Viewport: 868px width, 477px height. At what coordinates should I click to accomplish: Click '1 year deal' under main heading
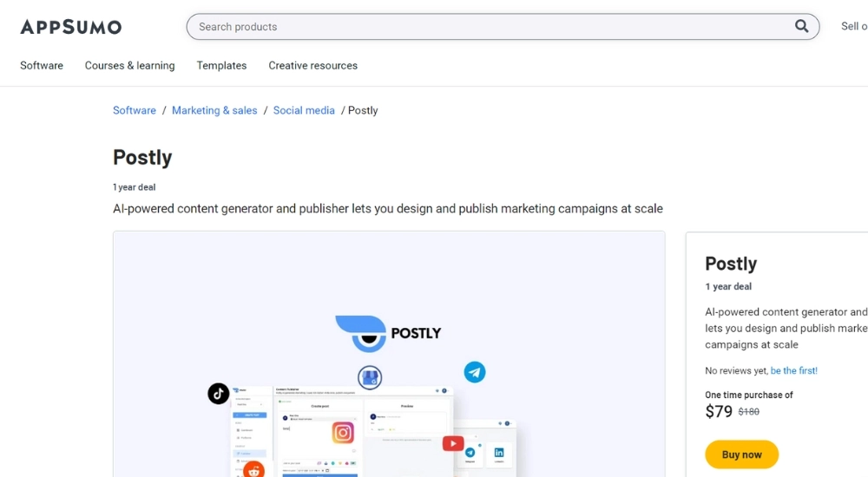pos(134,187)
